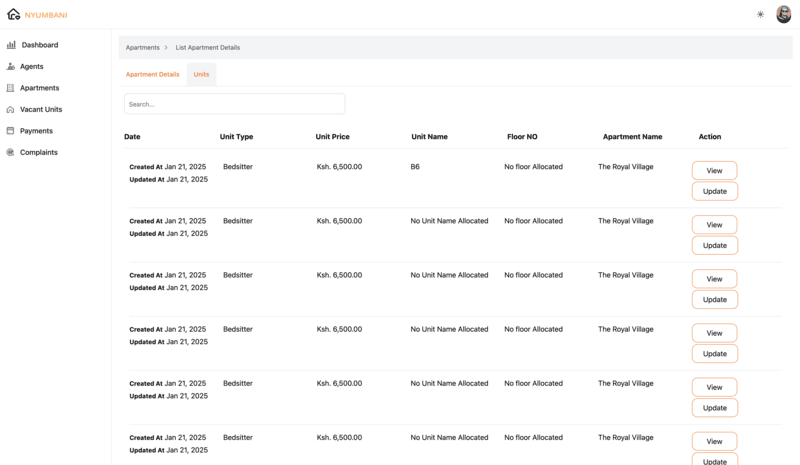Click the Complaints icon in sidebar

point(11,153)
